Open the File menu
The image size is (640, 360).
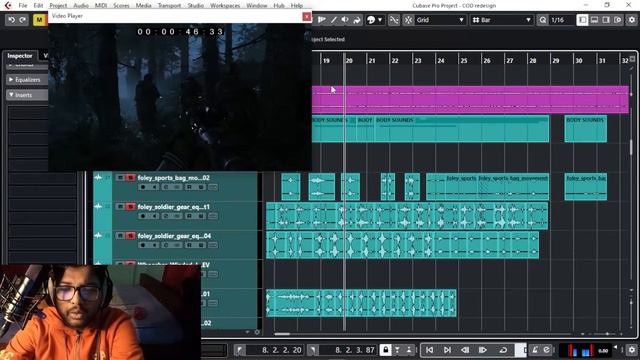(23, 6)
